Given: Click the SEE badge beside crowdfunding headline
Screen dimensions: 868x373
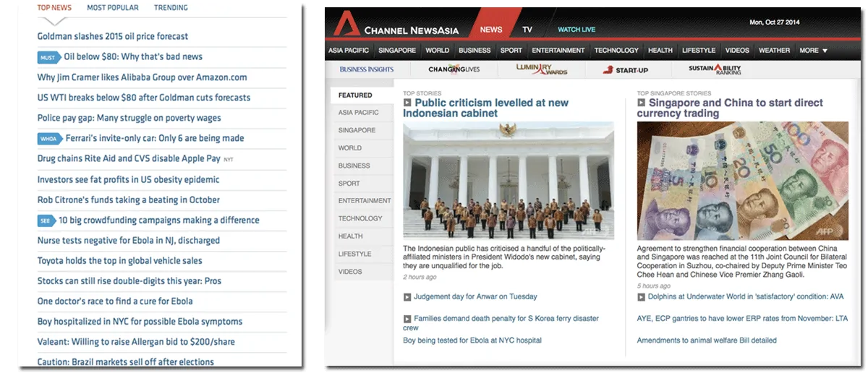Looking at the screenshot, I should (x=46, y=220).
